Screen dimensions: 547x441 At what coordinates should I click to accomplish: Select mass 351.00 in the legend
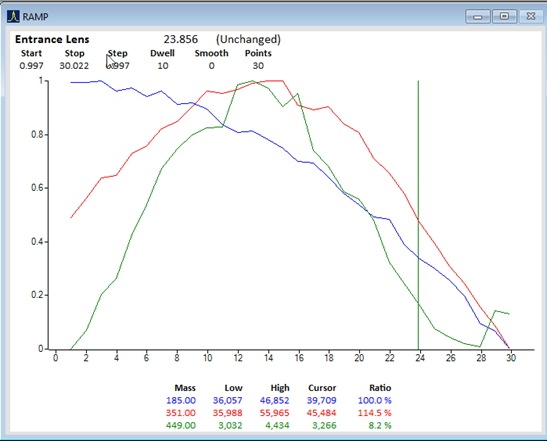181,413
